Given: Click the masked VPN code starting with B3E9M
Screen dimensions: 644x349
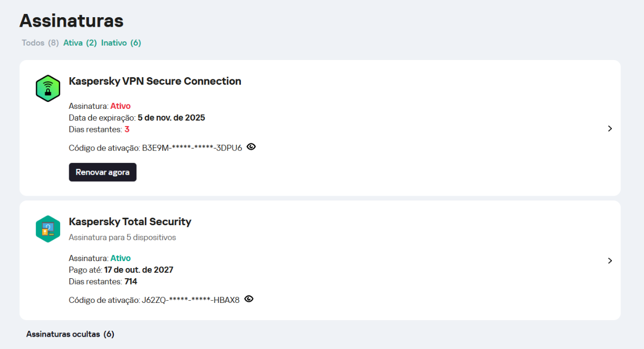Looking at the screenshot, I should [192, 147].
